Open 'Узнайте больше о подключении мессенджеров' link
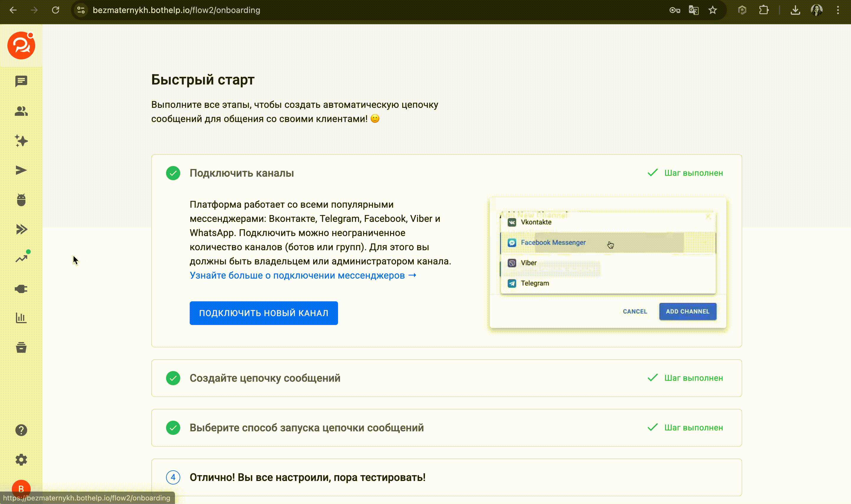Image resolution: width=851 pixels, height=504 pixels. (303, 275)
